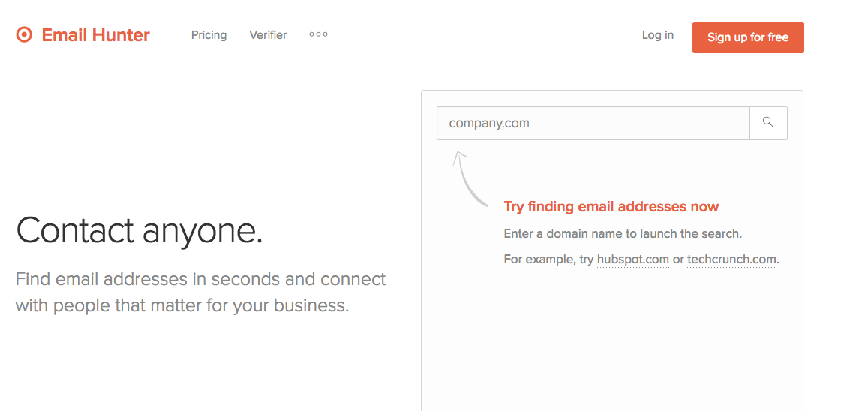Viewport: 868px width, 411px height.
Task: Try the hubspot.com example link
Action: click(632, 259)
